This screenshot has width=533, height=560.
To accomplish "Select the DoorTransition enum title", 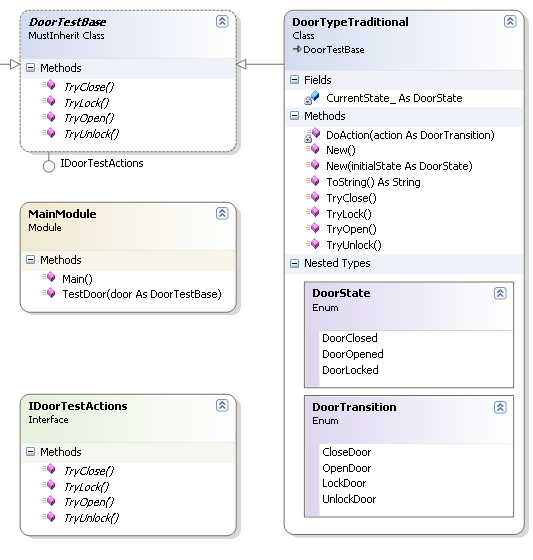I will [x=354, y=407].
